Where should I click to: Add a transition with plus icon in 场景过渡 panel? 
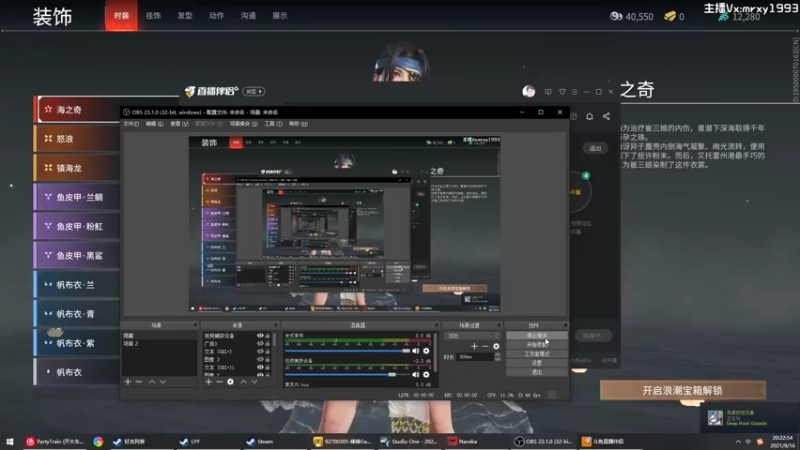coord(474,346)
